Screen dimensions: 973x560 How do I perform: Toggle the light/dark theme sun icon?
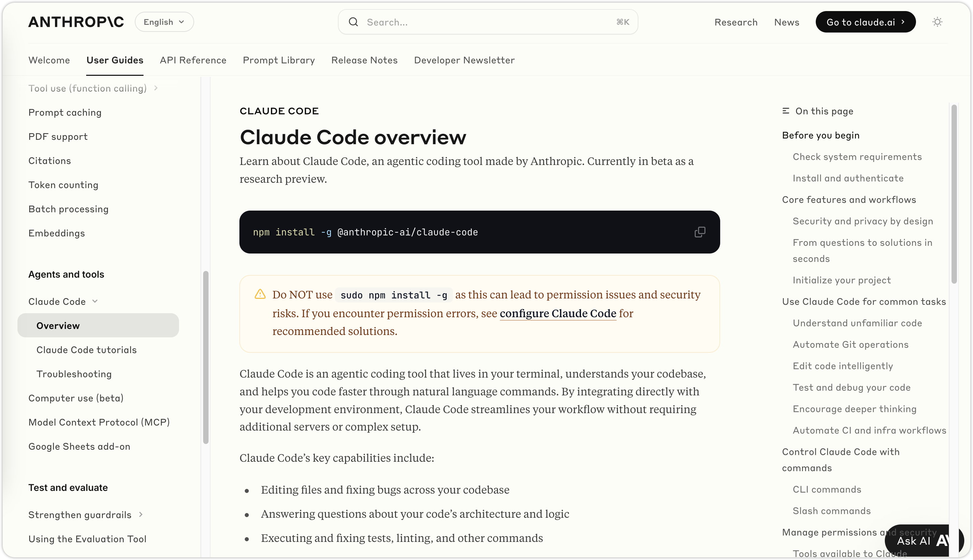coord(937,22)
